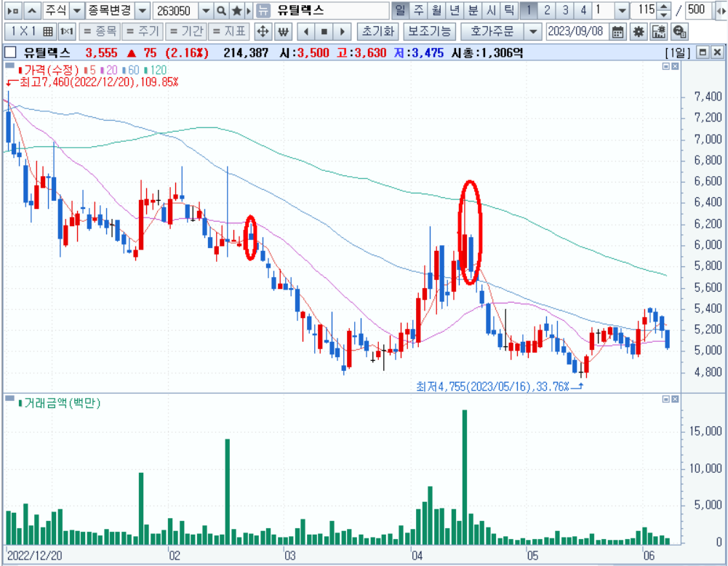Select the 60-day moving average legend
728x566 pixels.
[130, 70]
